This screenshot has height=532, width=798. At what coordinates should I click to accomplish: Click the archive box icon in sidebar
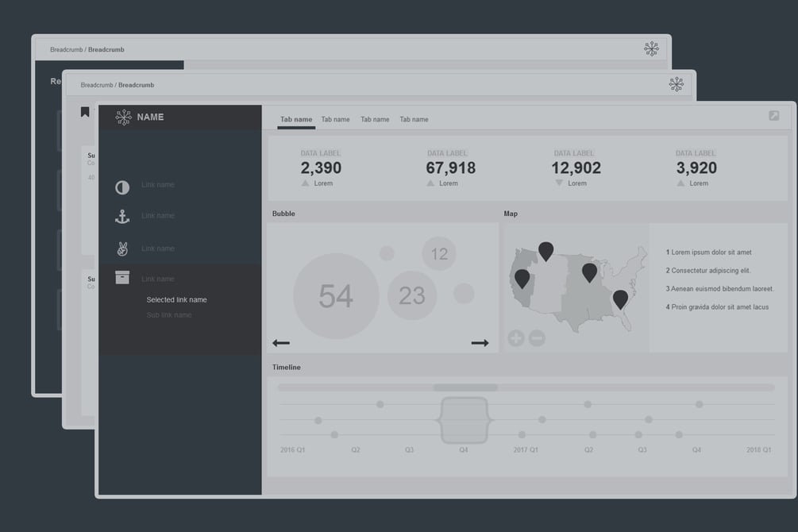click(x=122, y=277)
